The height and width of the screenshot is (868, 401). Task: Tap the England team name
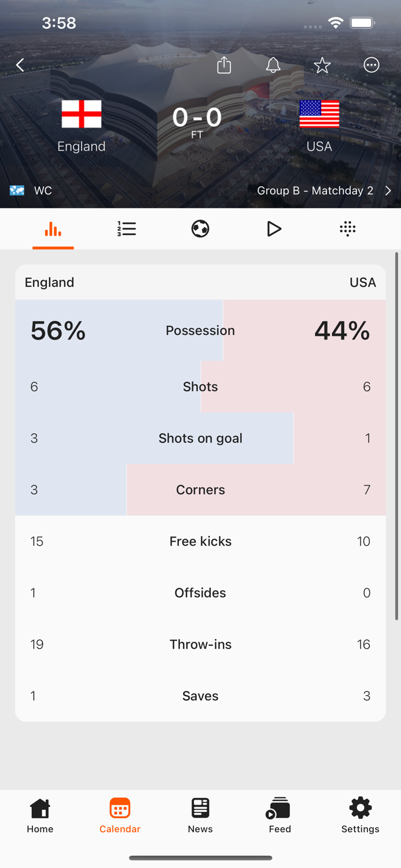81,146
